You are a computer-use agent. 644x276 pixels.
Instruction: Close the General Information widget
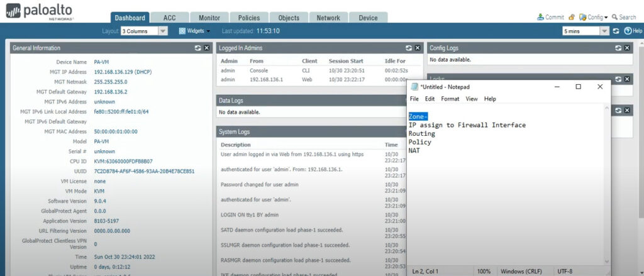[x=206, y=48]
